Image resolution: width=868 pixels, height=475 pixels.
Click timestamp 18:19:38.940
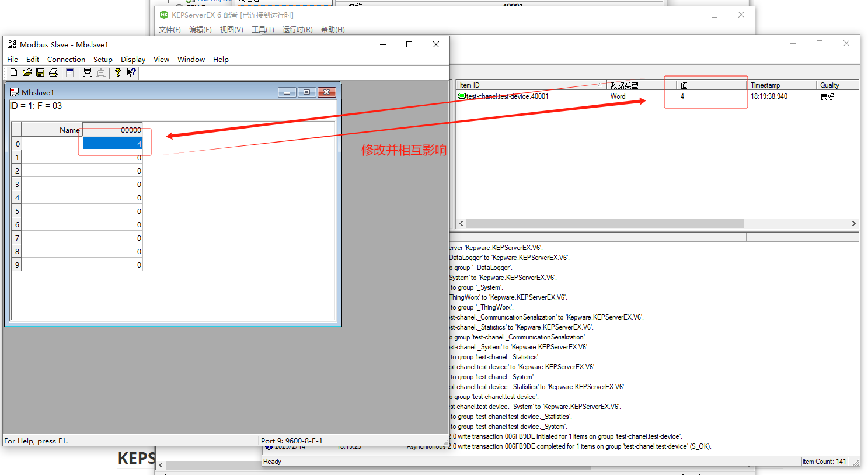(x=769, y=96)
